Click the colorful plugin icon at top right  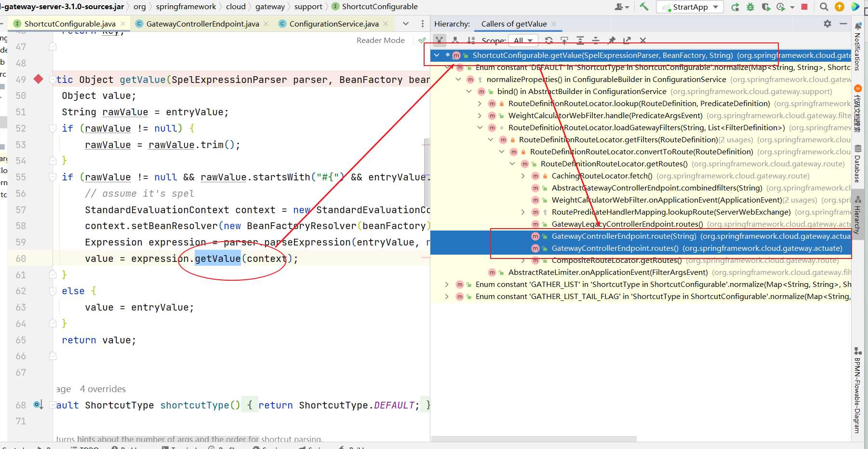click(855, 7)
